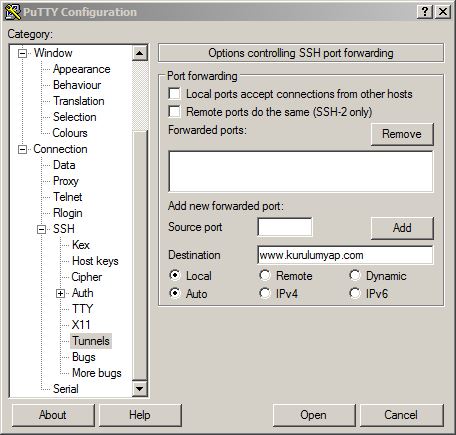Select the Connection category label
Screen dimensions: 456x435
pyautogui.click(x=60, y=149)
